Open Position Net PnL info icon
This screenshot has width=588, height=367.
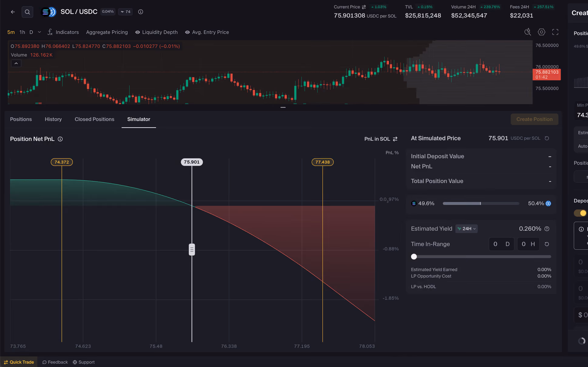coord(60,139)
